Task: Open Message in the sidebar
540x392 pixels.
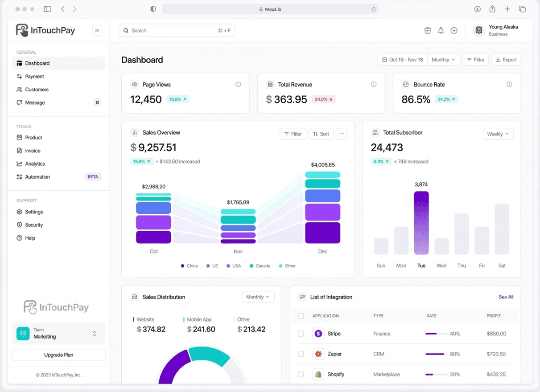Action: (x=59, y=102)
